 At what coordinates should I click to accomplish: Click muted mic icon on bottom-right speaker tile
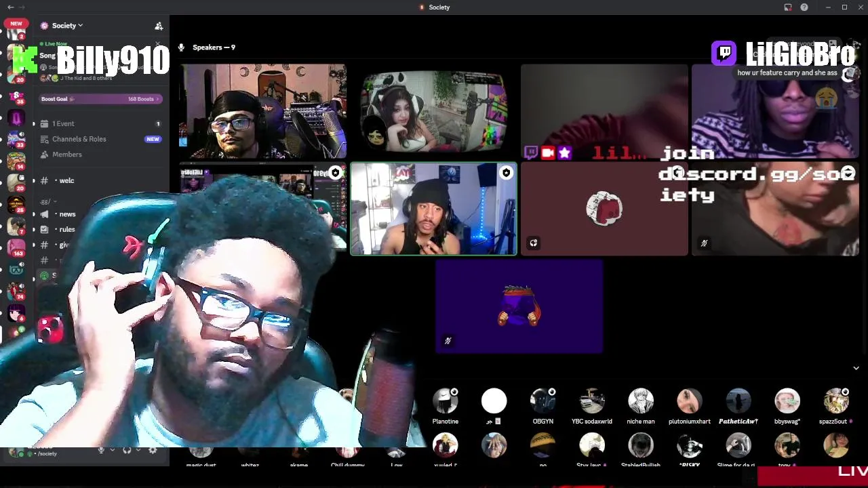705,243
